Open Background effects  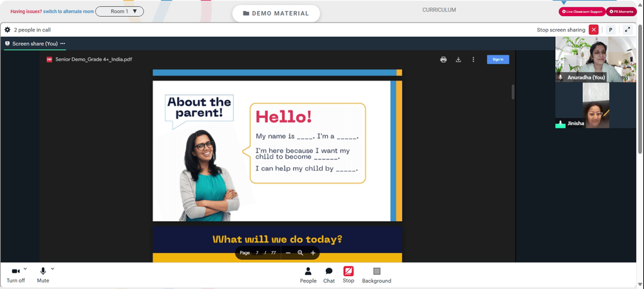coord(377,275)
